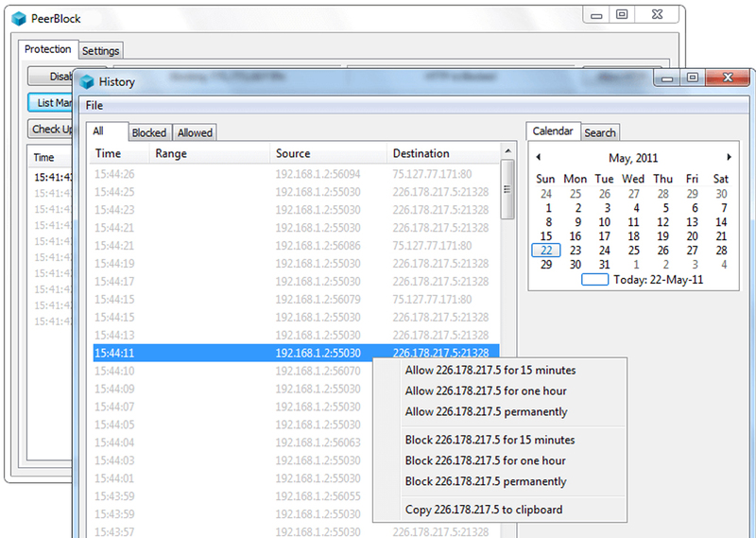Select the 15:44:04 history row
This screenshot has width=756, height=538.
232,442
